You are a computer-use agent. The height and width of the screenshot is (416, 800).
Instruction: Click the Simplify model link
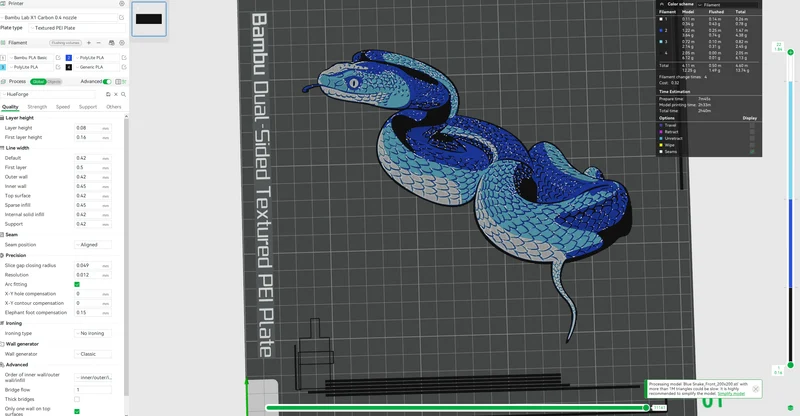[731, 394]
